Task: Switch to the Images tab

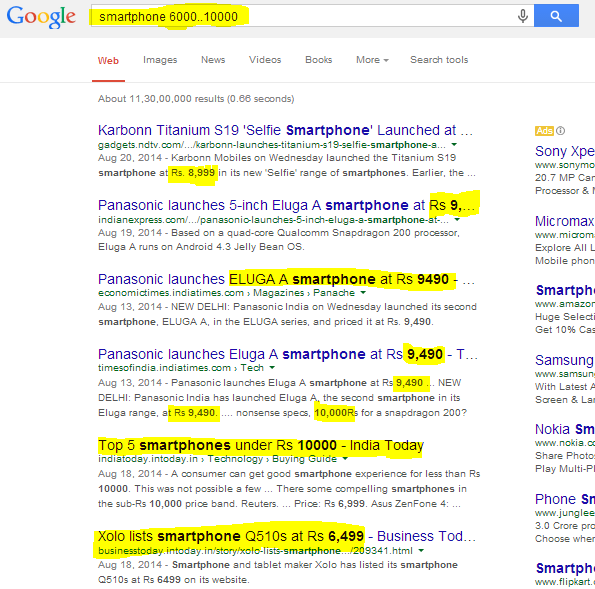Action: [x=160, y=60]
